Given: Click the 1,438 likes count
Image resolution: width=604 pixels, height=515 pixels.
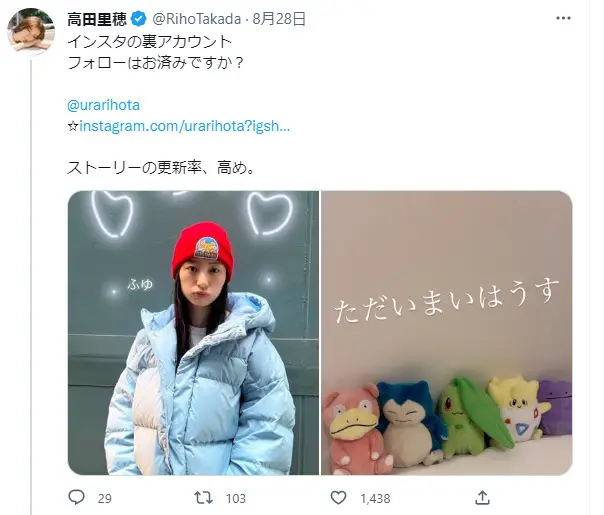Looking at the screenshot, I should 375,498.
